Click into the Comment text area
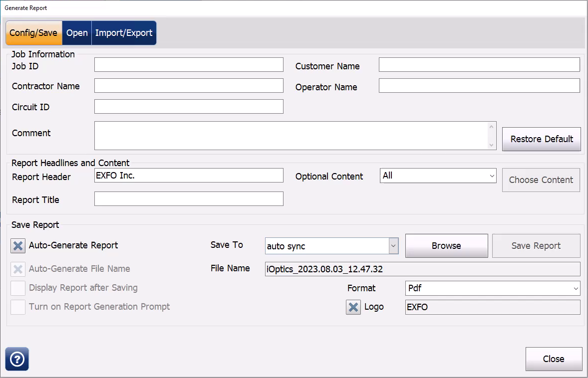The image size is (588, 378). 291,136
